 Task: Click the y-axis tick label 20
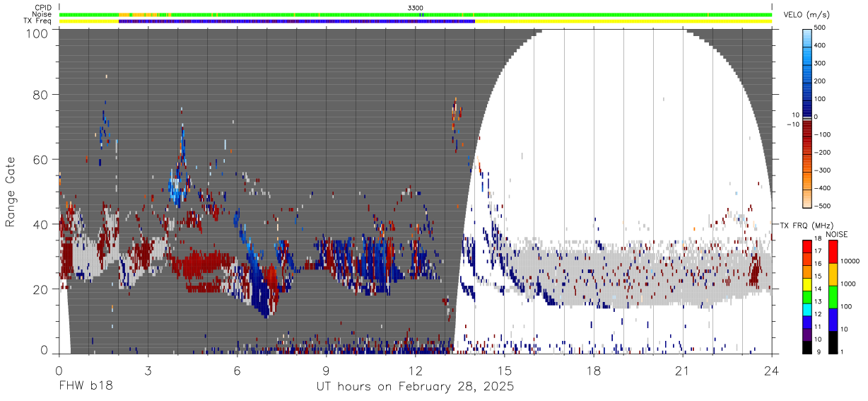pos(41,289)
